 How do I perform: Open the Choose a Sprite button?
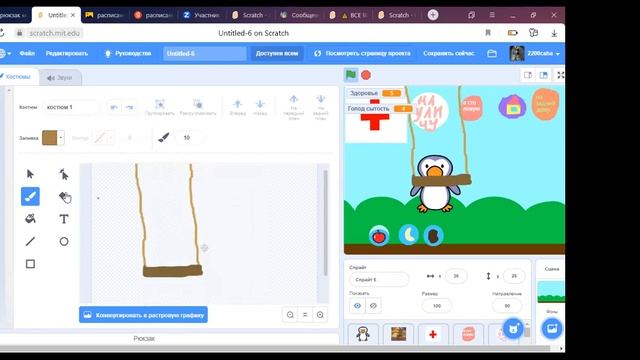pyautogui.click(x=513, y=329)
